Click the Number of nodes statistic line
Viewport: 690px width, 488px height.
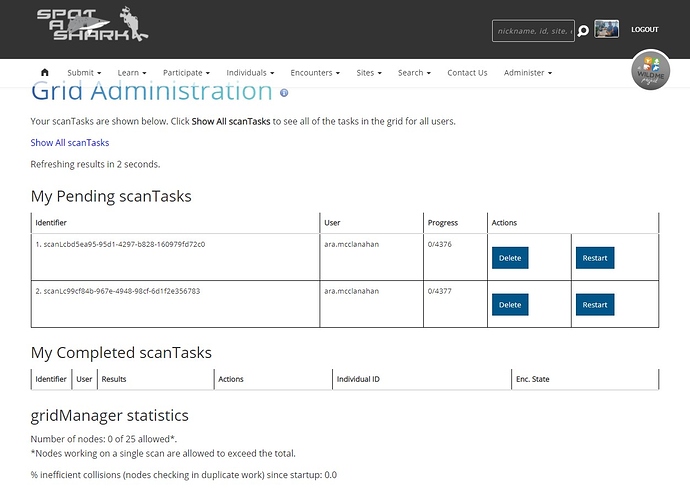104,439
